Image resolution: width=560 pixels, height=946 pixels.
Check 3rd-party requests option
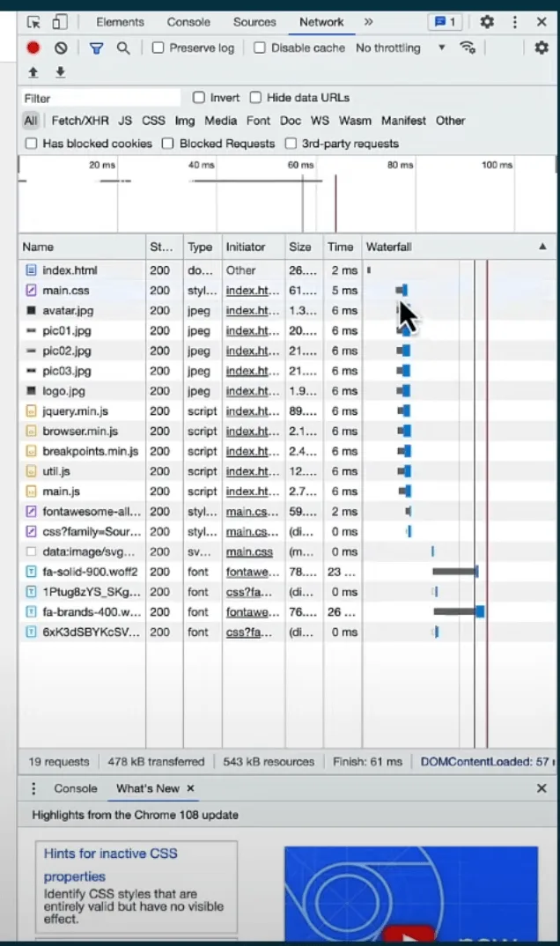(x=291, y=144)
